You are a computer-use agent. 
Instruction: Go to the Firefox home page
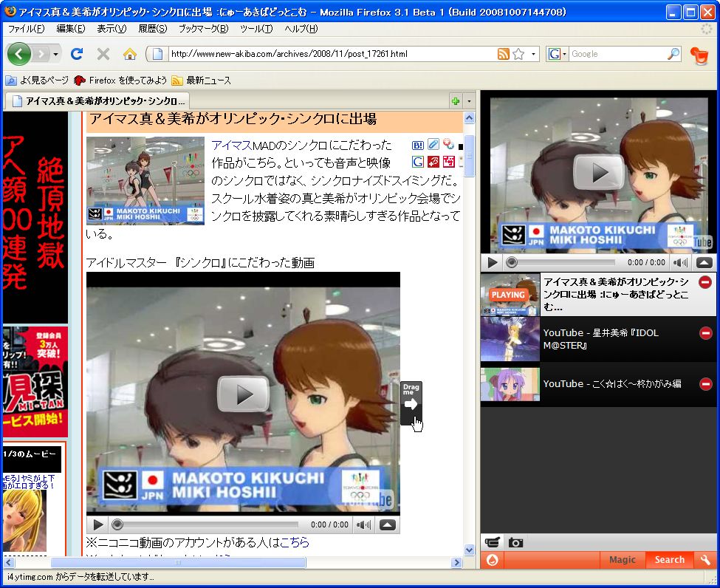(x=130, y=54)
